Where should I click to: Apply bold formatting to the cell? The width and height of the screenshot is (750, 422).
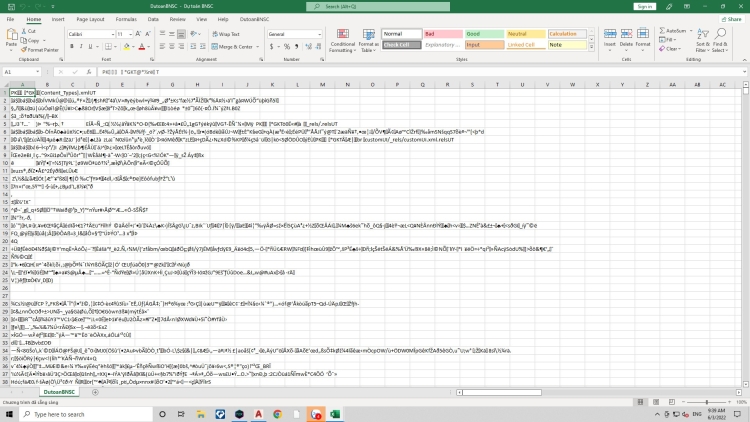(72, 46)
